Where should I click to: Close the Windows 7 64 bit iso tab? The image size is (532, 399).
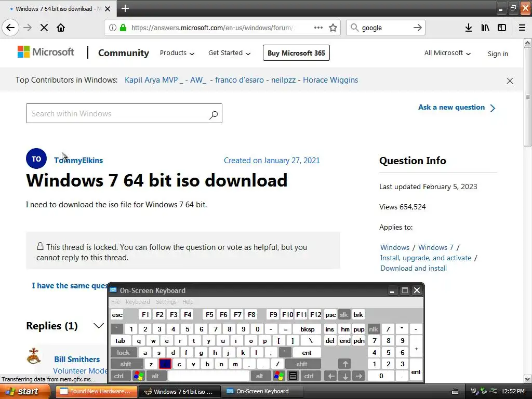tap(108, 9)
